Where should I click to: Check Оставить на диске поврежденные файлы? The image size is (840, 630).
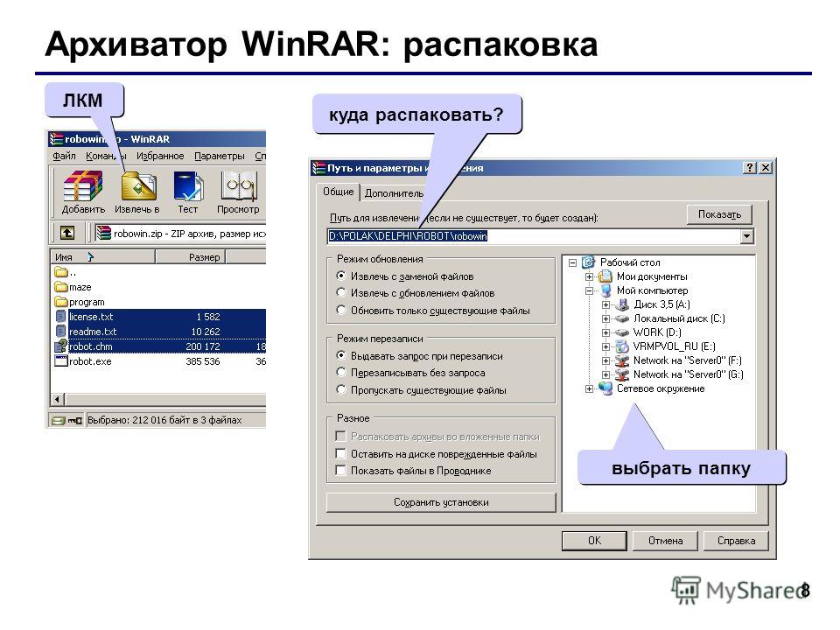point(340,454)
